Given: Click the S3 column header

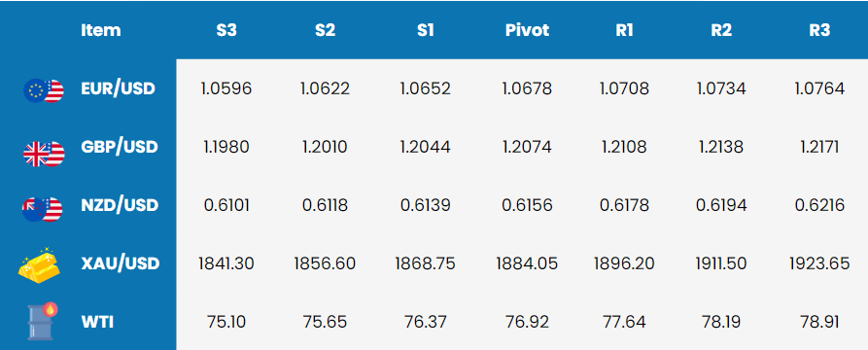Looking at the screenshot, I should (x=226, y=30).
